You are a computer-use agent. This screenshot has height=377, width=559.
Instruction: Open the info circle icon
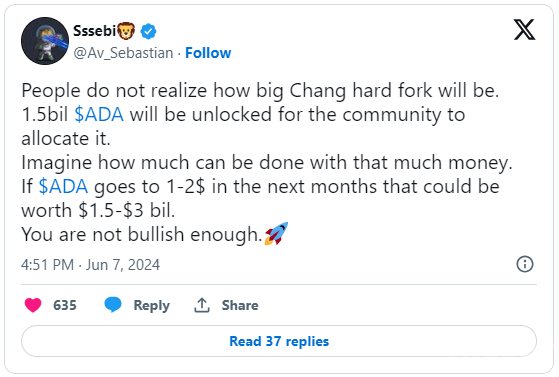tap(525, 264)
